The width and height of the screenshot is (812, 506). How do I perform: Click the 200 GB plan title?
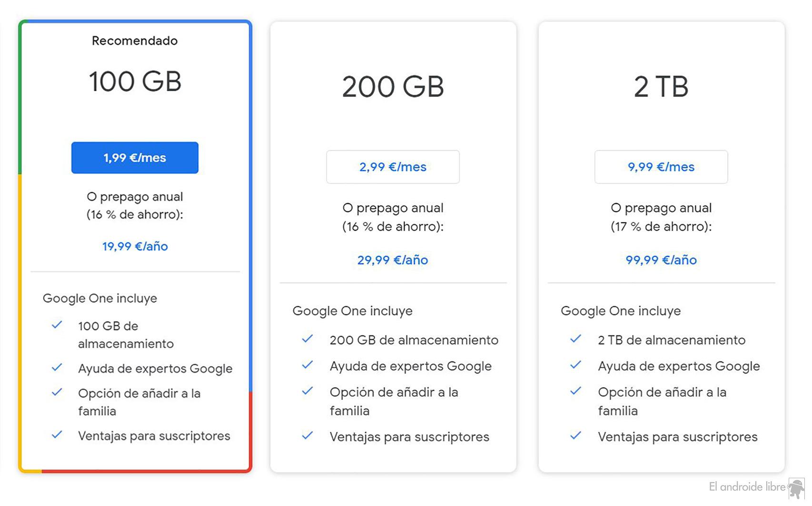click(393, 86)
